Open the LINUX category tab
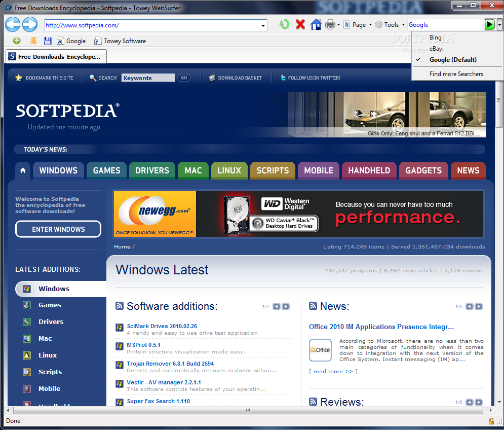 (x=229, y=170)
